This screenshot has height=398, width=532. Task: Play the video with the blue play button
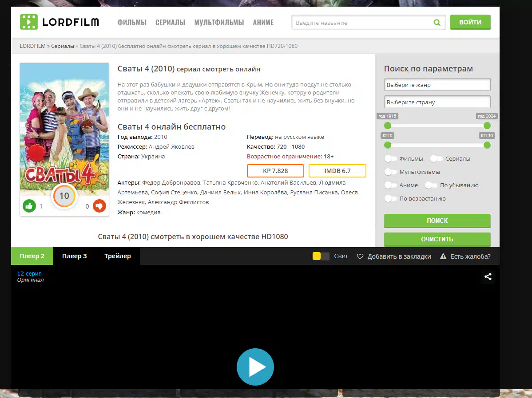(x=255, y=367)
